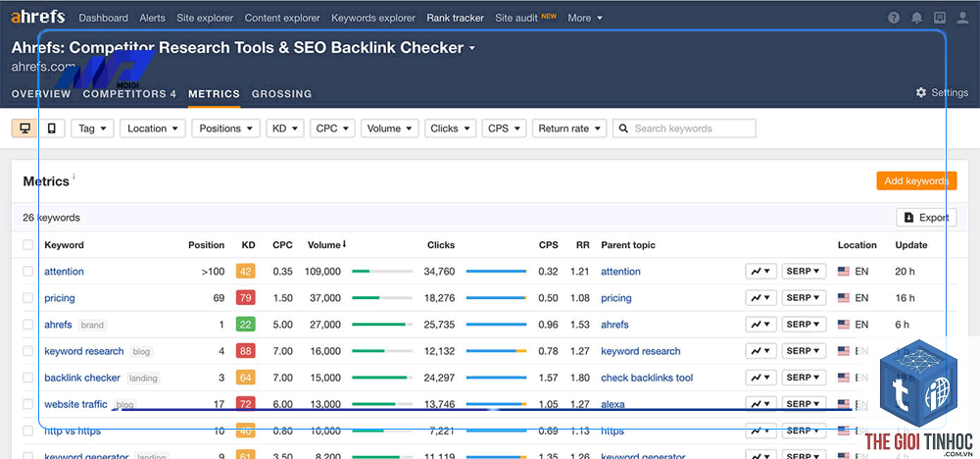The width and height of the screenshot is (980, 459).
Task: Select all keywords with header checkbox
Action: click(x=28, y=244)
